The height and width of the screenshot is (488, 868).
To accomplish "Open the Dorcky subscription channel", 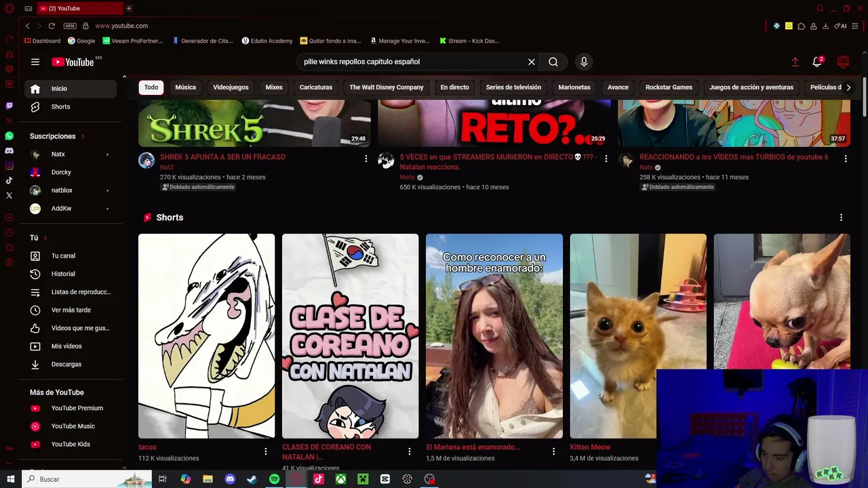I will click(71, 172).
